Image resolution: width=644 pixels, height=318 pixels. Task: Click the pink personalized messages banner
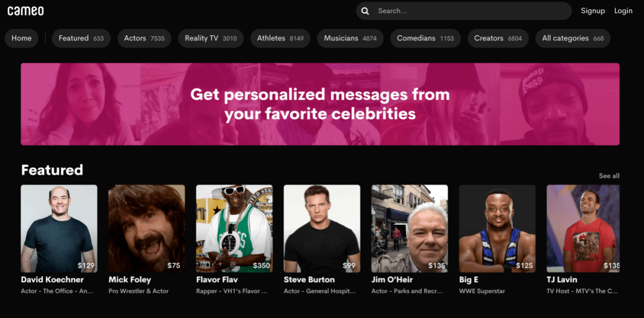(320, 104)
